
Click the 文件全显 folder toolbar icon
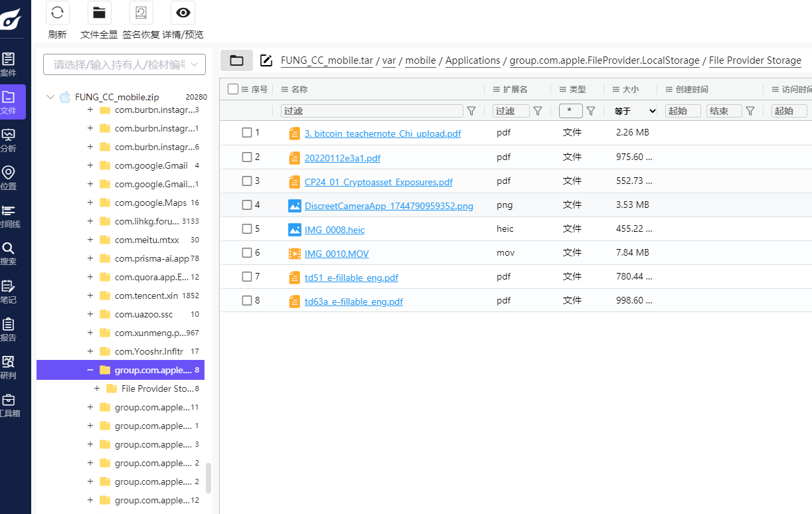click(100, 13)
